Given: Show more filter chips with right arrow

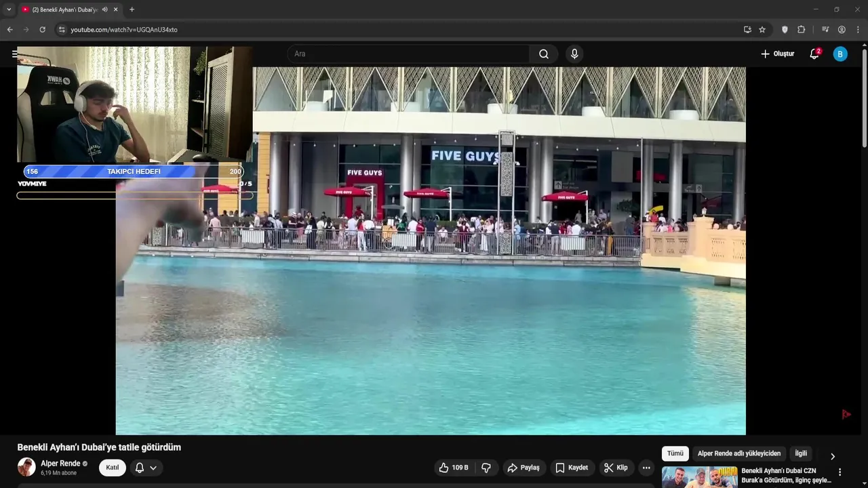Looking at the screenshot, I should coord(833,456).
